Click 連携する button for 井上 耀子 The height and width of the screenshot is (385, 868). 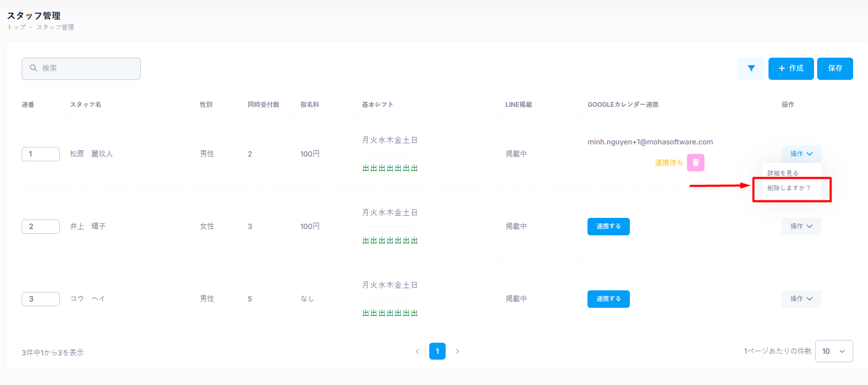tap(608, 226)
